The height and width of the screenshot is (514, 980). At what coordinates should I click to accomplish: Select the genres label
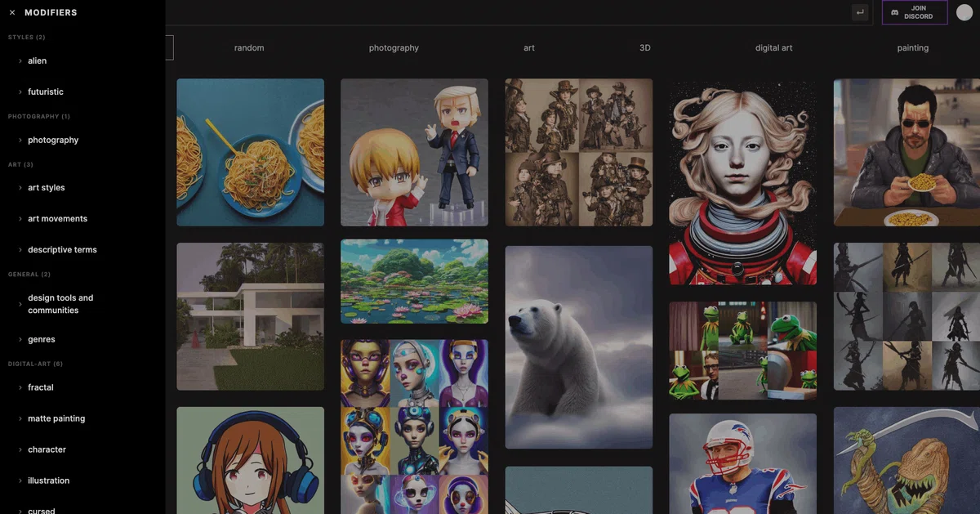[42, 340]
